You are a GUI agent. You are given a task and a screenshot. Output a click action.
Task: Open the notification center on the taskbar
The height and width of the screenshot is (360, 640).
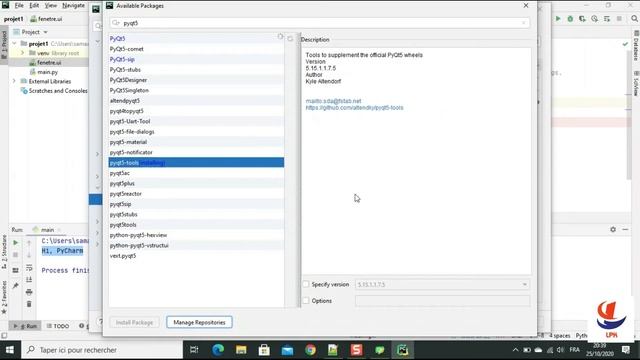click(626, 350)
